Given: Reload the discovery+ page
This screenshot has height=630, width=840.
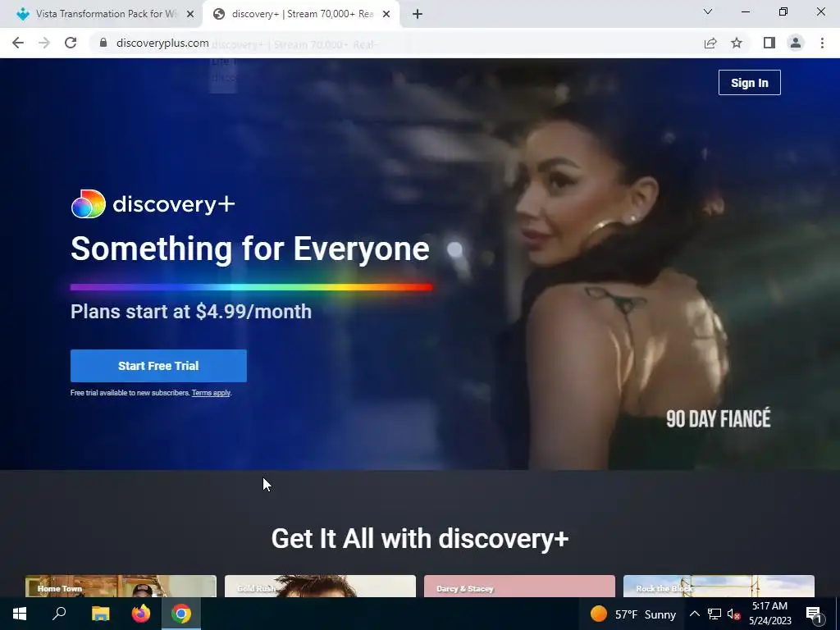Looking at the screenshot, I should point(71,43).
